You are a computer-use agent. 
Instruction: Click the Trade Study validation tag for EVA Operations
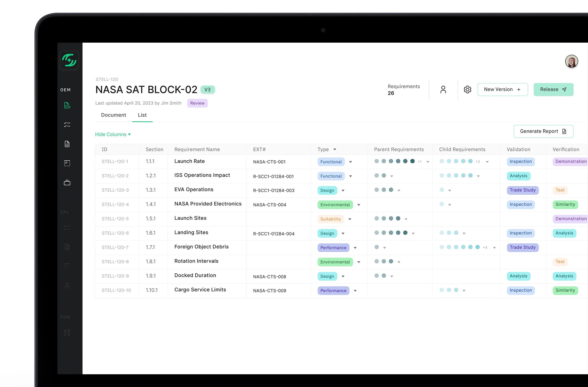(522, 190)
